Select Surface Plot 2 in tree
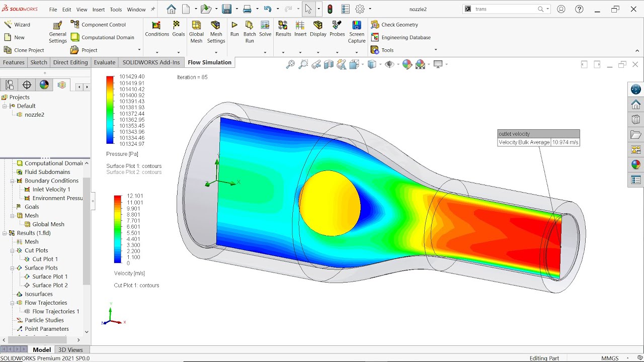This screenshot has height=362, width=644. pos(50,286)
